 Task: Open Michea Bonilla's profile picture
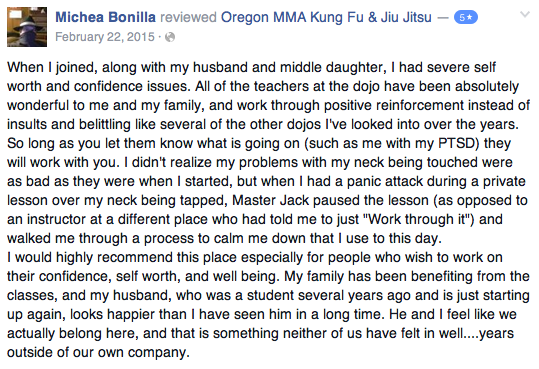27,27
